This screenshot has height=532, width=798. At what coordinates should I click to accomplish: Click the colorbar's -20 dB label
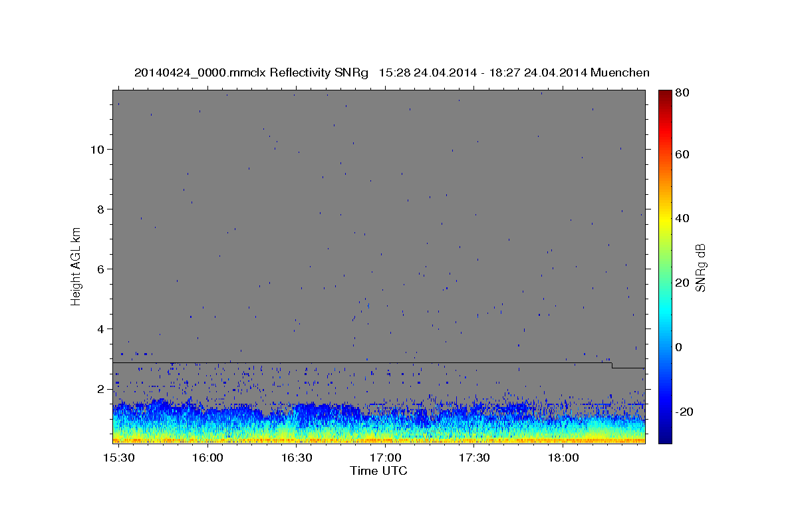(x=685, y=412)
